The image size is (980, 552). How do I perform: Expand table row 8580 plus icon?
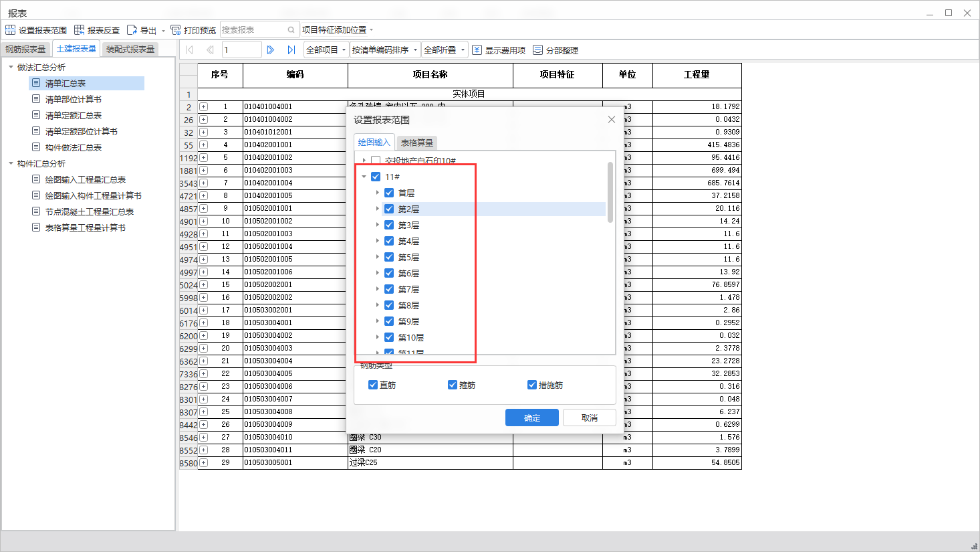coord(203,463)
